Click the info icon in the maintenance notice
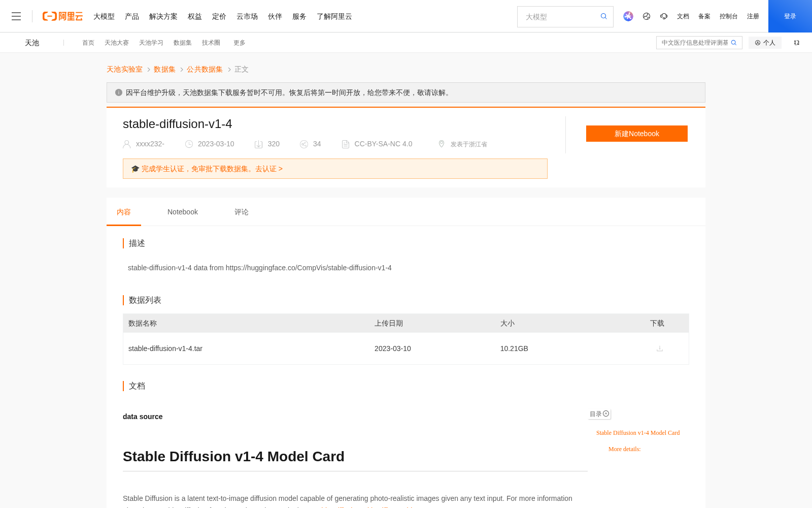 point(119,92)
